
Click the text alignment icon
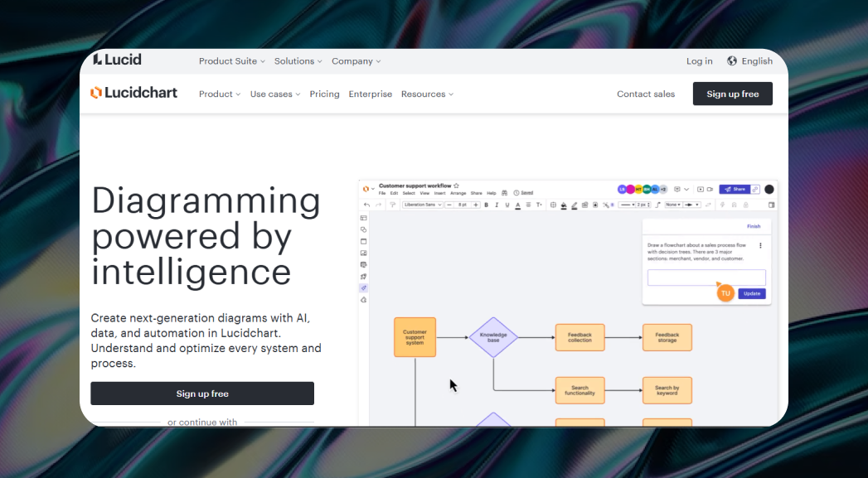coord(528,205)
